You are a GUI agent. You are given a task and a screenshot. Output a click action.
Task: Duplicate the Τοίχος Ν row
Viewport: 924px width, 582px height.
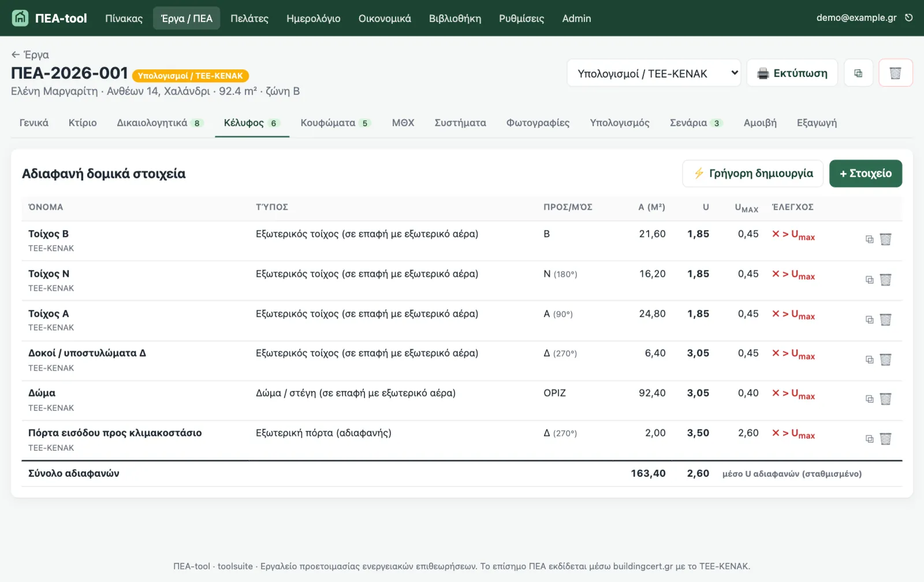(870, 280)
